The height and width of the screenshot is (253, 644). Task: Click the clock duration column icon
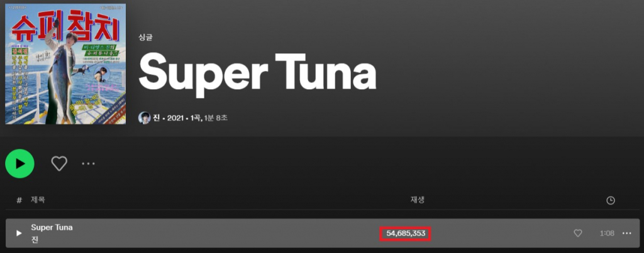611,200
